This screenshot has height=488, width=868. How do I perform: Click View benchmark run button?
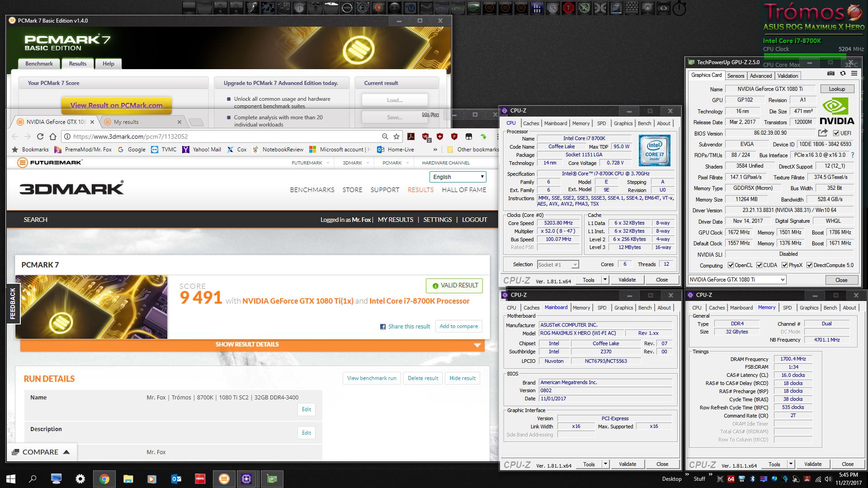pos(372,378)
